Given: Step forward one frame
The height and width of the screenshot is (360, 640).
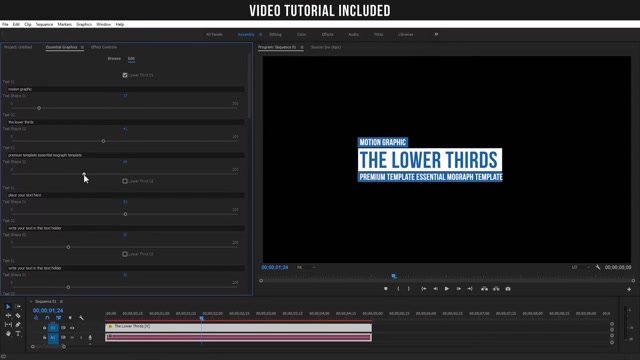Looking at the screenshot, I should [458, 289].
